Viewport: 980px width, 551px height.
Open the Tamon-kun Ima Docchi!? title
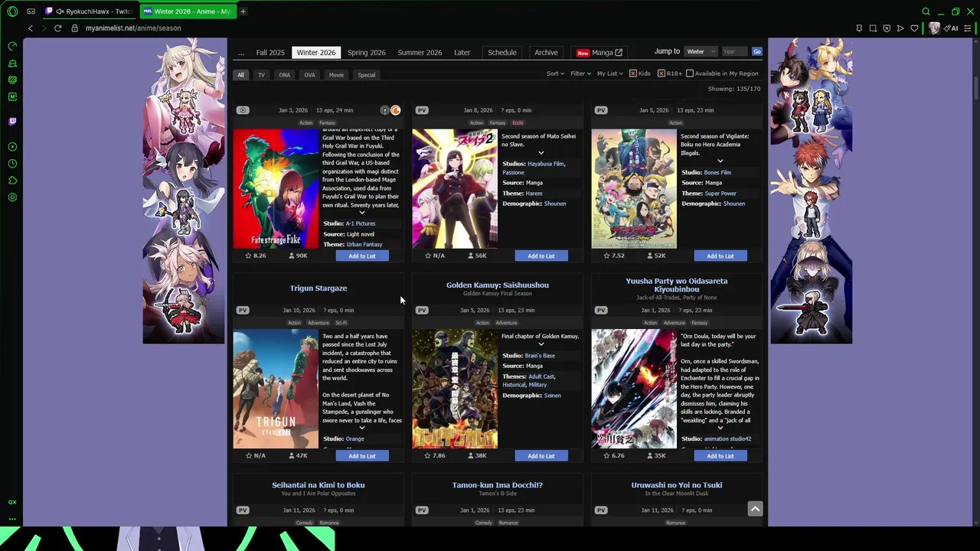click(x=498, y=485)
